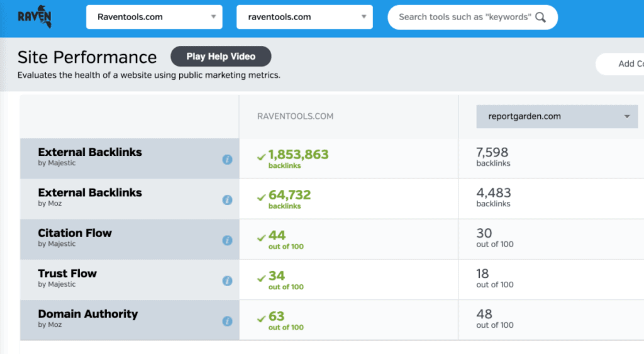
Task: Click green checkmark next to Domain Authority 63
Action: [x=261, y=318]
